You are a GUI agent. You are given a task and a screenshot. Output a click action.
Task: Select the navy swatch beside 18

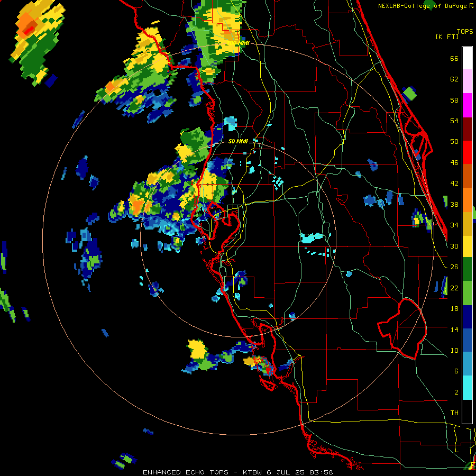point(467,317)
